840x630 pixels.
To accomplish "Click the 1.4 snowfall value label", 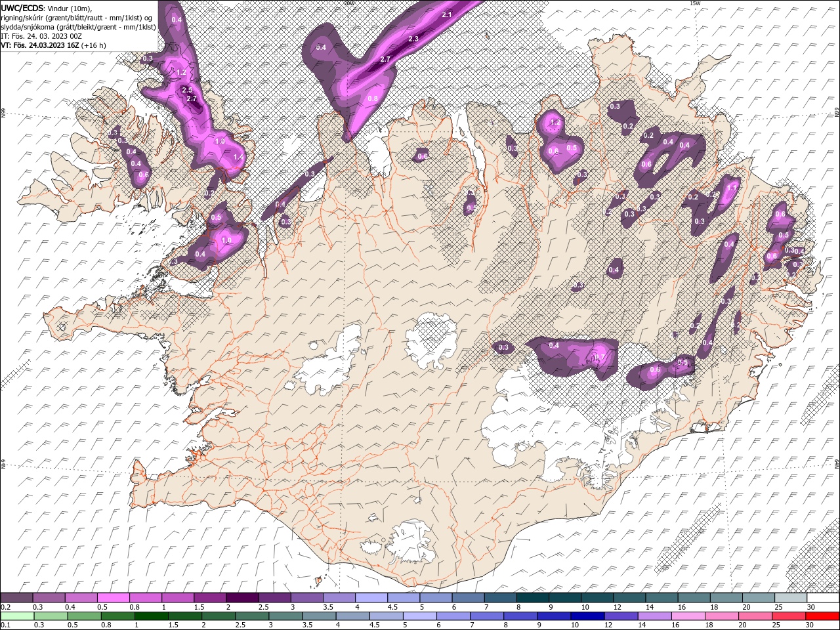I will [x=238, y=157].
